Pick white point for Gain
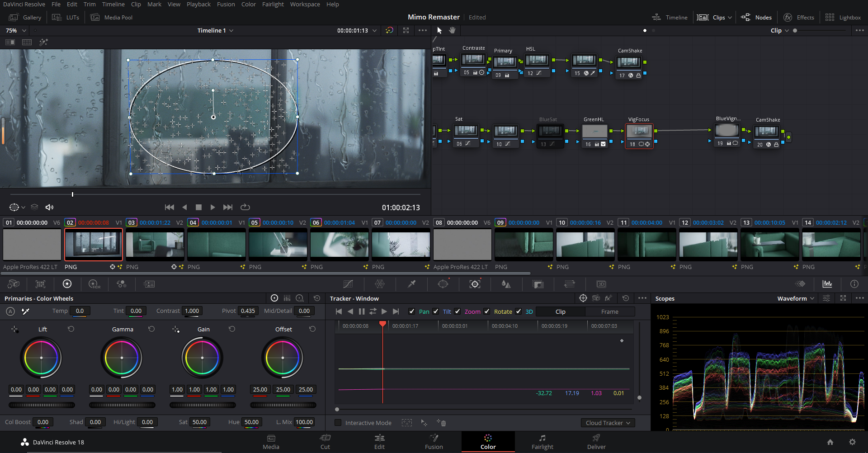Viewport: 868px width, 453px height. point(176,329)
